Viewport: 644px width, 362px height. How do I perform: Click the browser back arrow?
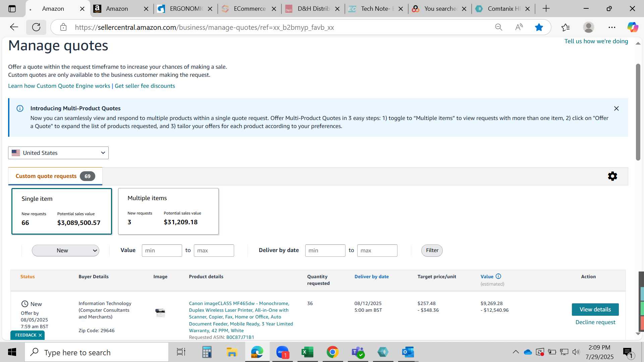[14, 27]
